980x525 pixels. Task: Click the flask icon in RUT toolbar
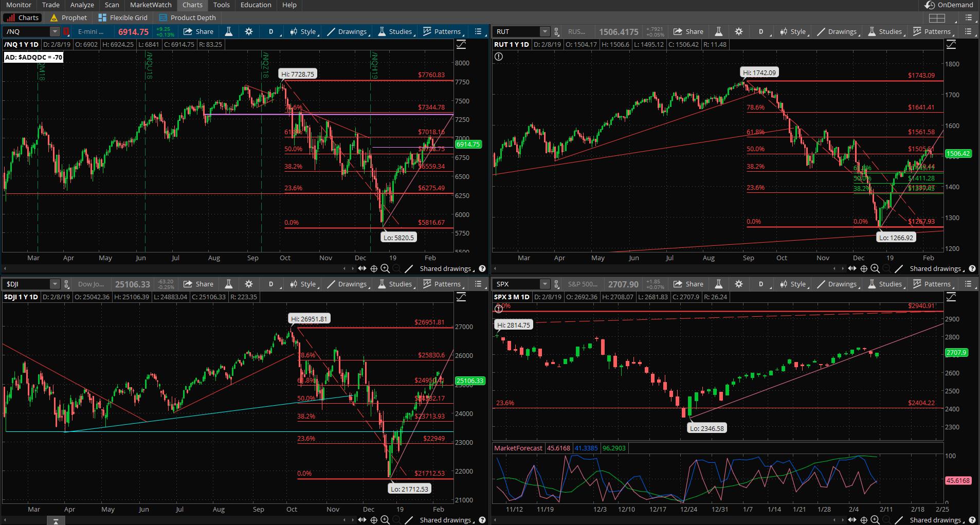719,31
